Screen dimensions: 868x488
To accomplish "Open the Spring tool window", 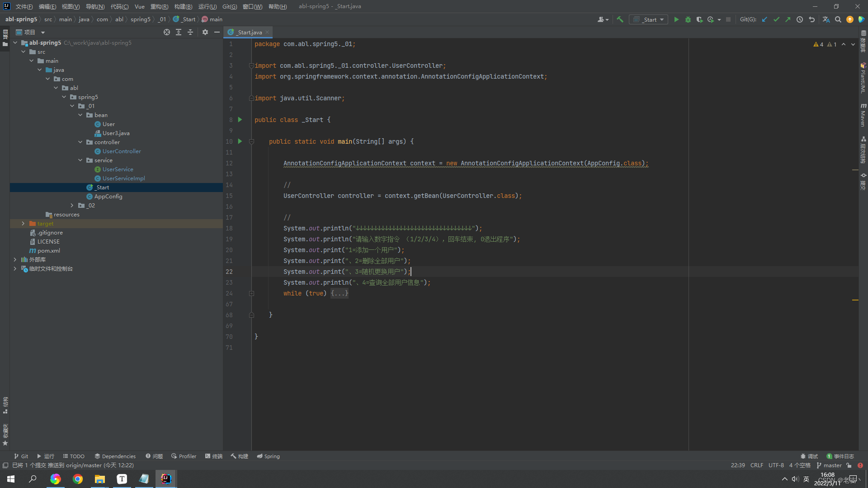I will [269, 456].
